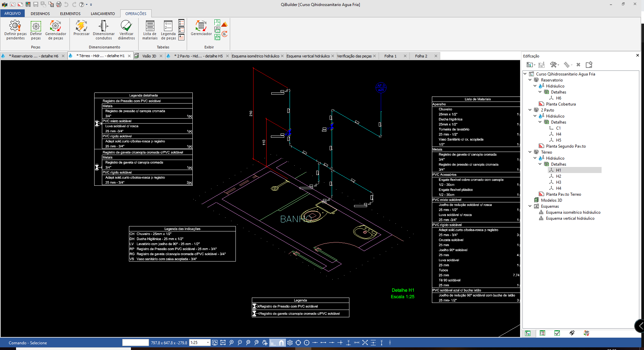
Task: Select H3 detail under Térreo
Action: click(558, 182)
